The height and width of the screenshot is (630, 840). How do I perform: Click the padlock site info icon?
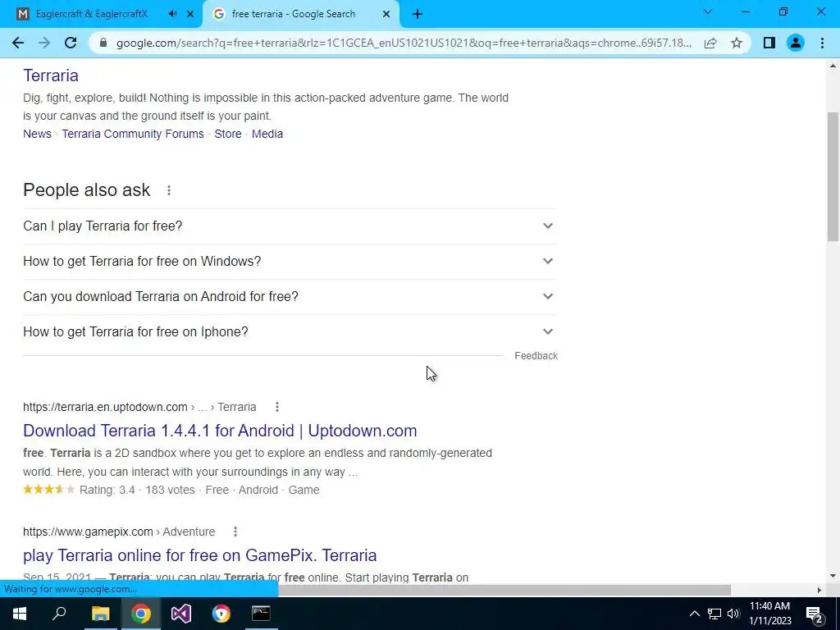[x=103, y=43]
